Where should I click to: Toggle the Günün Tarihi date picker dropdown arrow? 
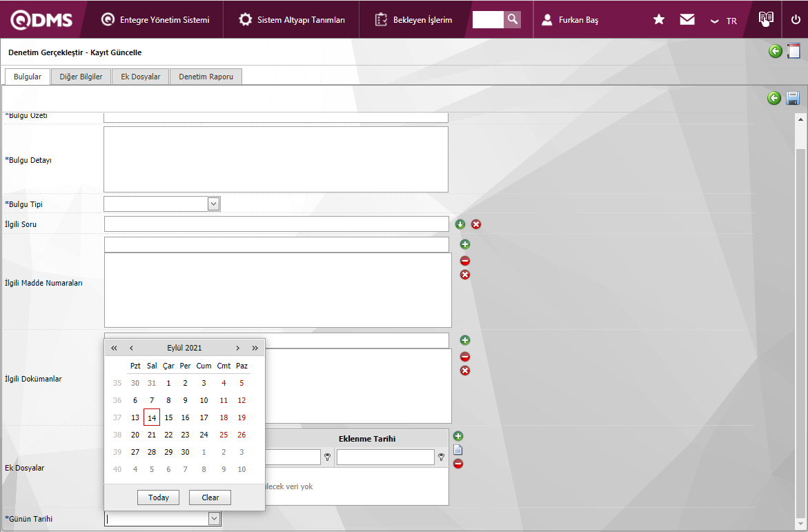(215, 519)
